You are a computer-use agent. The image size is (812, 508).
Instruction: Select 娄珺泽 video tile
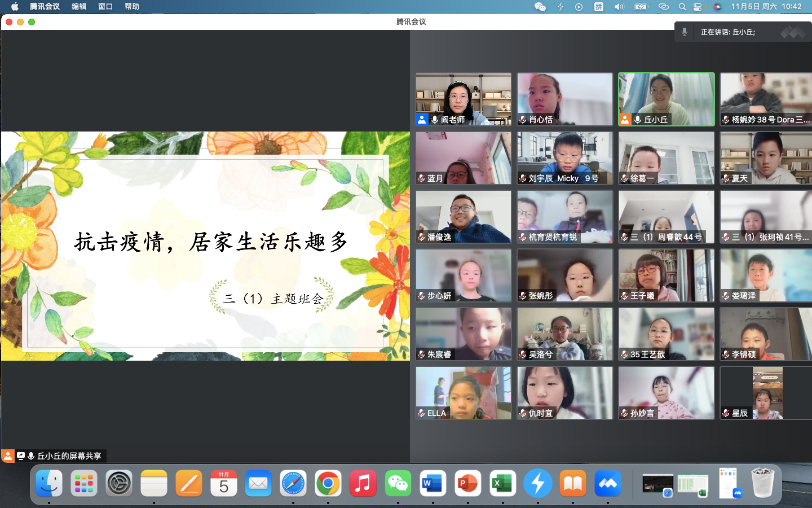(x=766, y=275)
